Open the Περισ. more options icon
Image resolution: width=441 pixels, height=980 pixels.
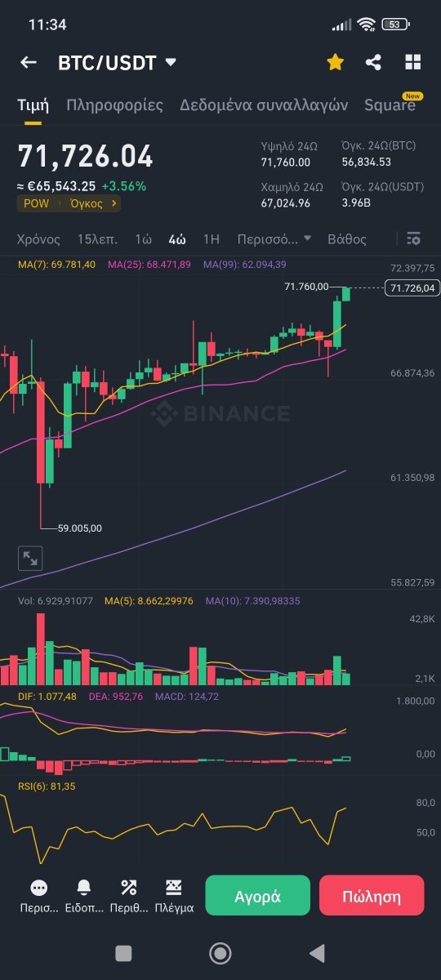coord(38,888)
